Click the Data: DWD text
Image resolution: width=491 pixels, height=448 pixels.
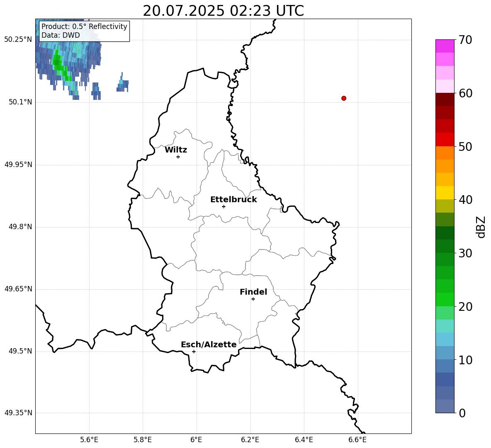coord(61,35)
